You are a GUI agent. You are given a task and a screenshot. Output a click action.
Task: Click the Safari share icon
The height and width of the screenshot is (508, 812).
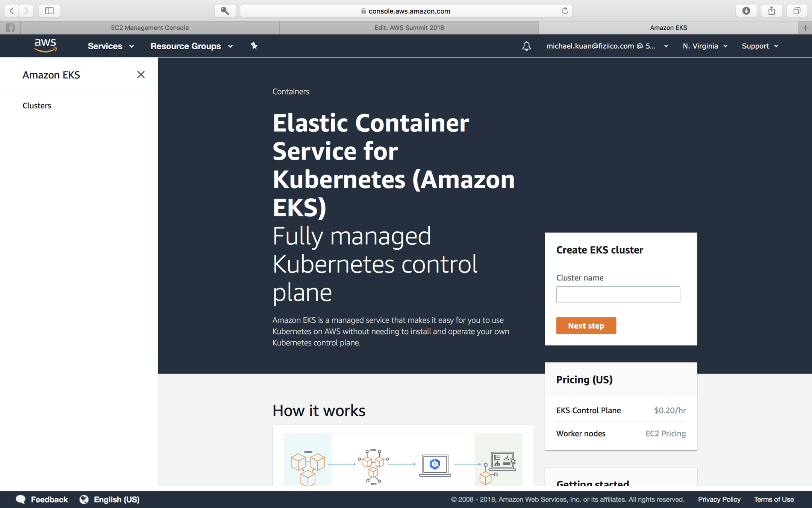pos(771,11)
